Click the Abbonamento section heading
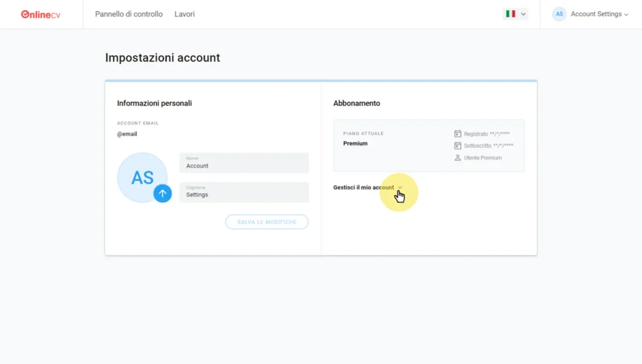The image size is (642, 364). click(x=356, y=103)
